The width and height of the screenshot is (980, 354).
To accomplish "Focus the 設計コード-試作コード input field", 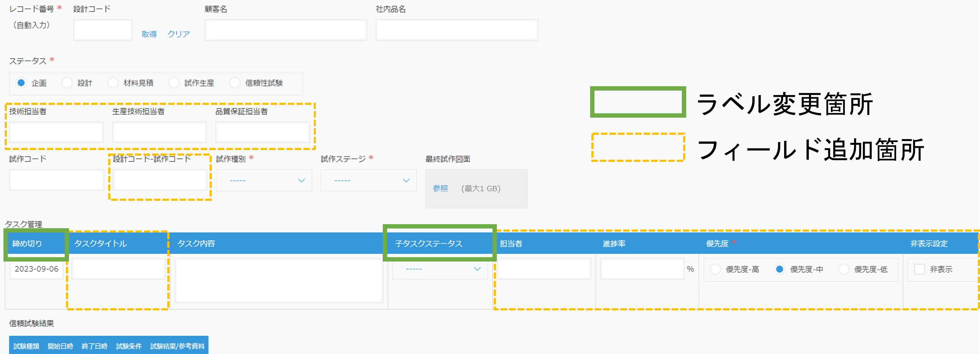I will (x=160, y=180).
